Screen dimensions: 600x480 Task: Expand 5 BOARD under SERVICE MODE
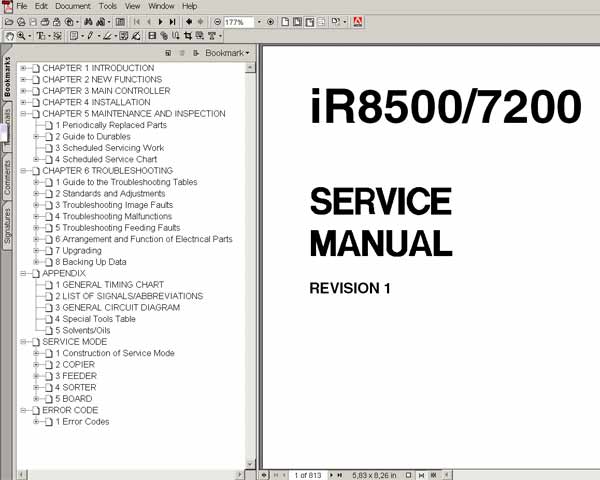(x=36, y=399)
